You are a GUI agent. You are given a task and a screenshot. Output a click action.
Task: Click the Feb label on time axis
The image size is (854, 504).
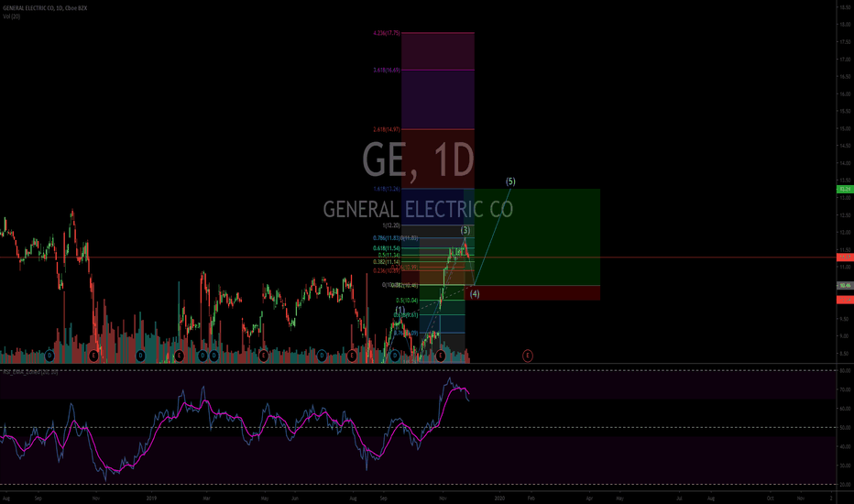531,498
